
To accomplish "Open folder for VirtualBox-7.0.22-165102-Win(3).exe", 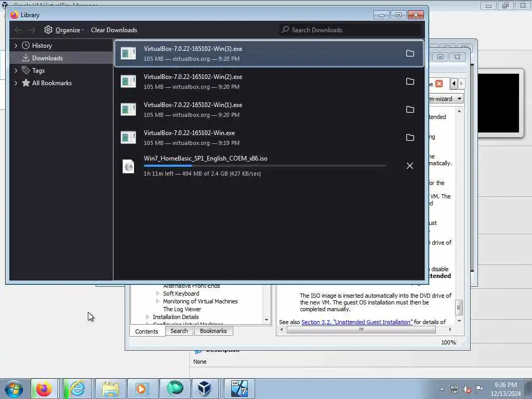I will point(410,54).
